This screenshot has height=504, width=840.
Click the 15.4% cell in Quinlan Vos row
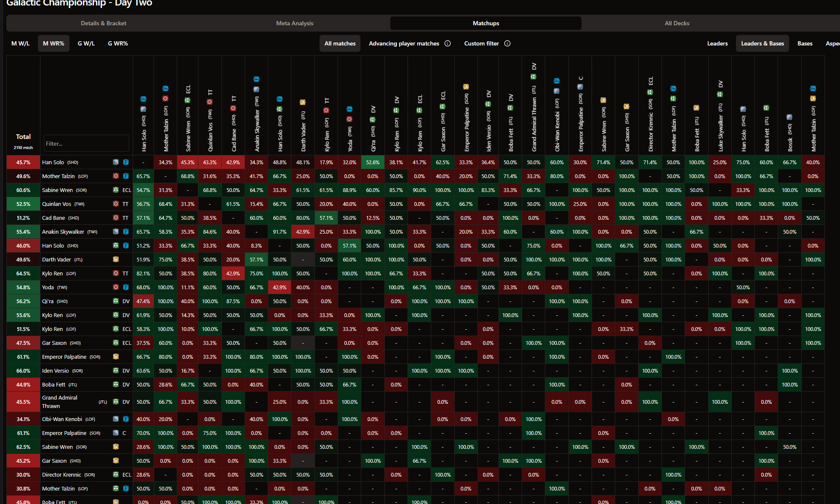pos(256,204)
